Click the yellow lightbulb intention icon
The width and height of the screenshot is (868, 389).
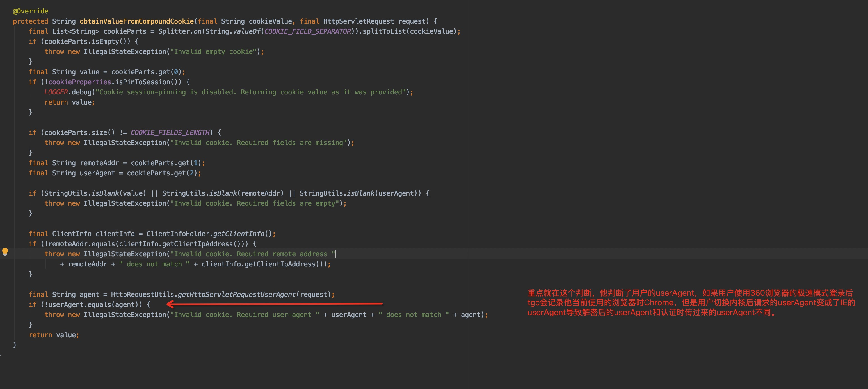coord(5,251)
